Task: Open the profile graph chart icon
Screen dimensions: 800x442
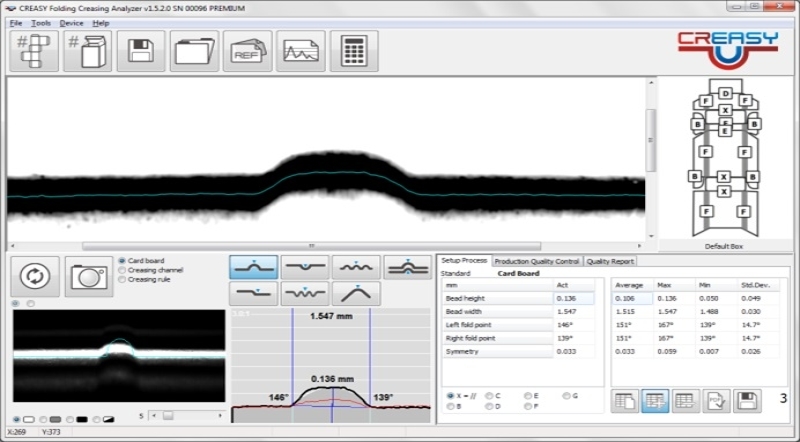Action: 301,51
